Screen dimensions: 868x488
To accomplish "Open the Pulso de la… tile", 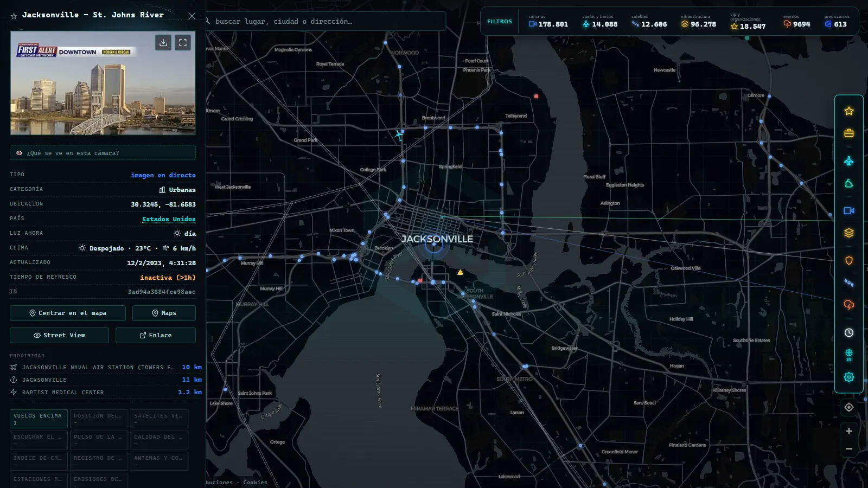I will point(99,440).
